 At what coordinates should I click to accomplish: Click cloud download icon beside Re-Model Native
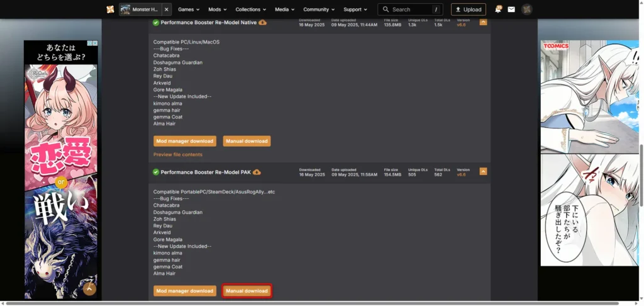(x=262, y=22)
